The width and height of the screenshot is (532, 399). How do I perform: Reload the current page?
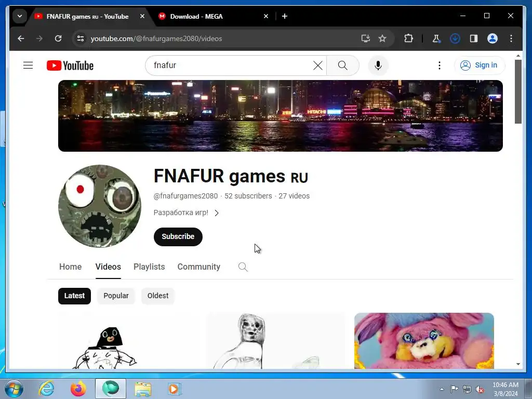[58, 38]
